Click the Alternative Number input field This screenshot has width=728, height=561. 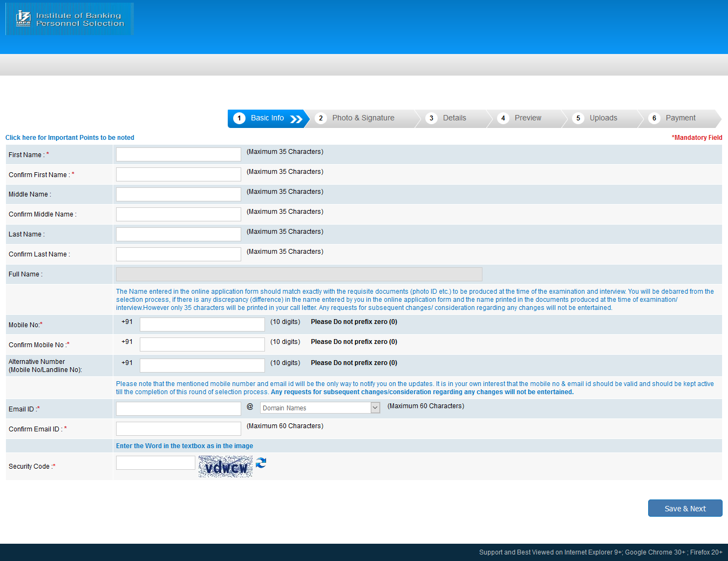click(x=202, y=365)
